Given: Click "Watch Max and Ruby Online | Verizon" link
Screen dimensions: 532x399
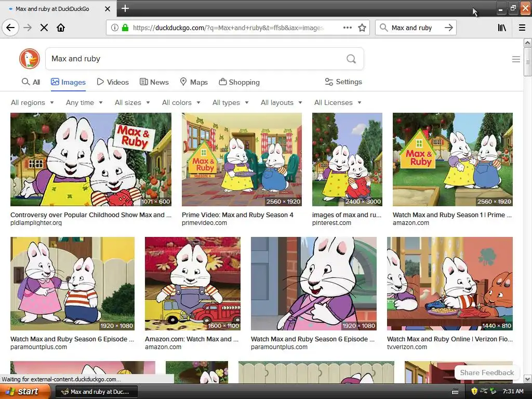Looking at the screenshot, I should click(x=450, y=339).
